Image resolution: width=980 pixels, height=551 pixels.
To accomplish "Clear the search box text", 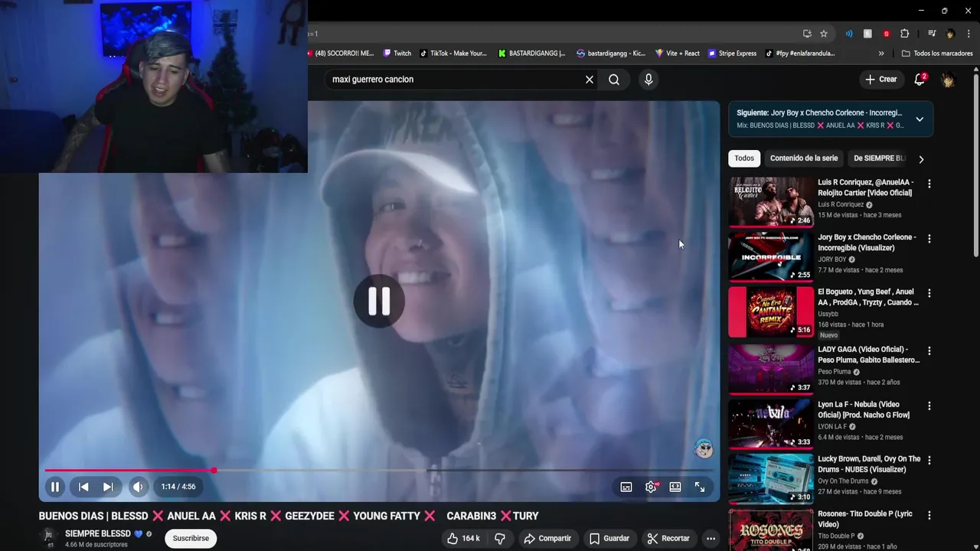I will (590, 80).
